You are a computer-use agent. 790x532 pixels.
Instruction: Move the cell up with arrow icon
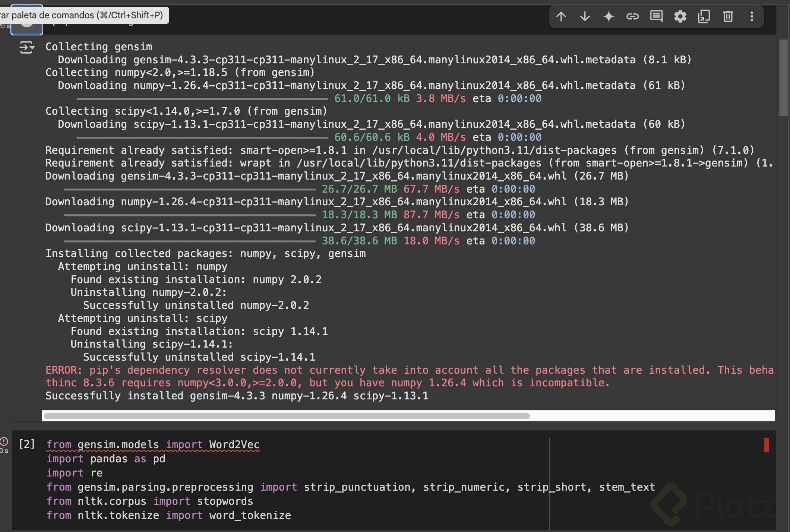(x=561, y=16)
